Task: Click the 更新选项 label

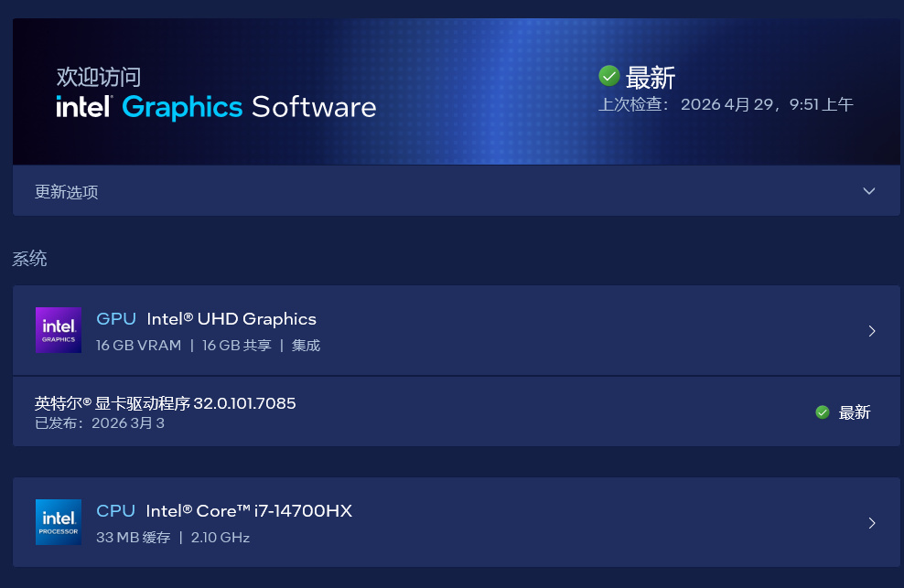Action: tap(66, 192)
